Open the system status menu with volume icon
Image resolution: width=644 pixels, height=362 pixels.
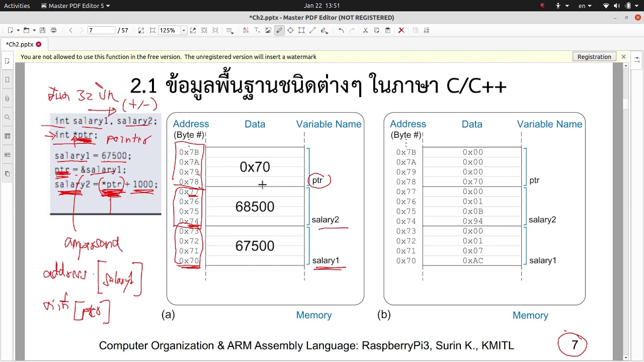620,6
